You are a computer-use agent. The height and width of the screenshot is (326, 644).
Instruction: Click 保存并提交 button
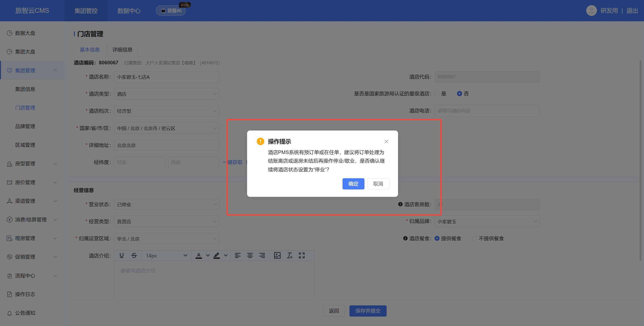(368, 311)
